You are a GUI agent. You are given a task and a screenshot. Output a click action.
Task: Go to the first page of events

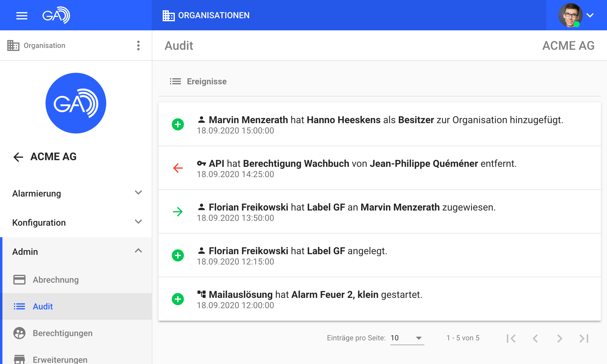(511, 338)
